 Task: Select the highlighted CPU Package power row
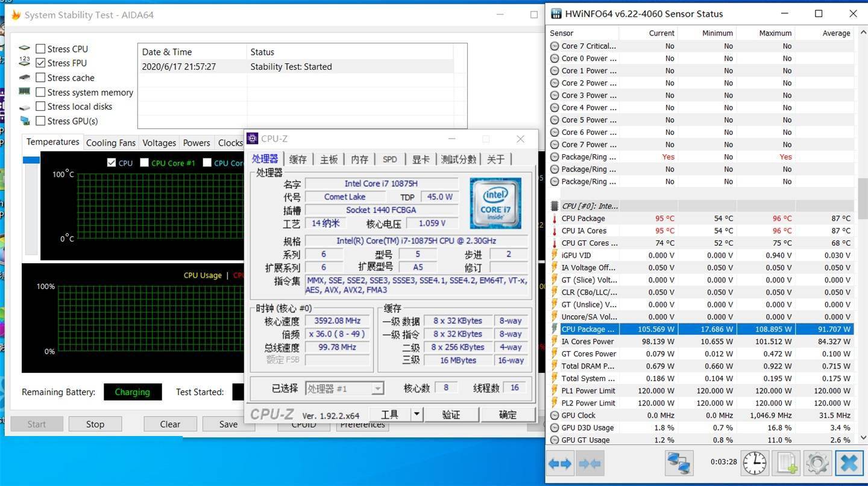700,329
